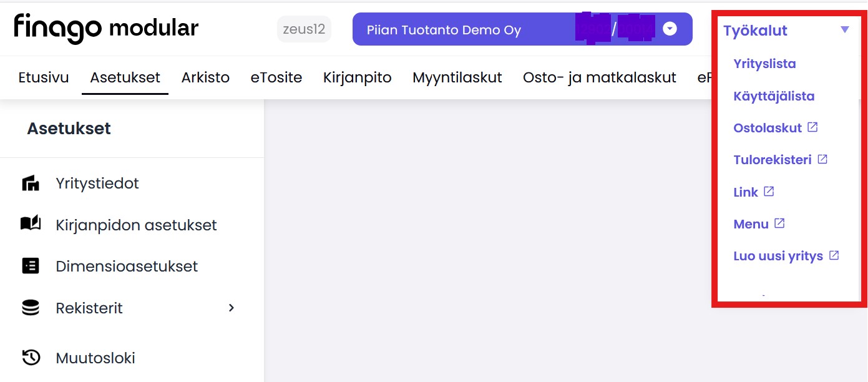The height and width of the screenshot is (382, 868).
Task: Click the external-link icon next to Tulorekisteri
Action: 822,159
